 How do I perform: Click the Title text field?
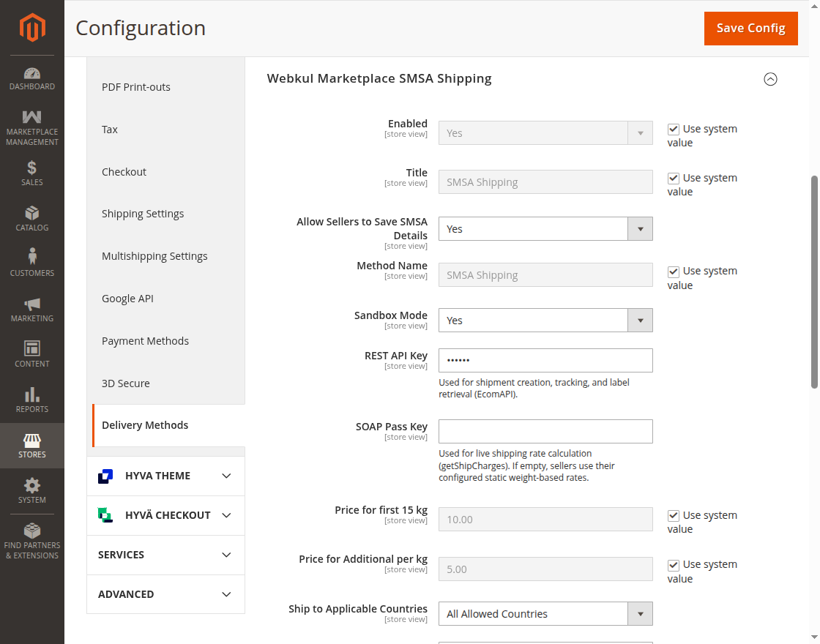tap(545, 182)
